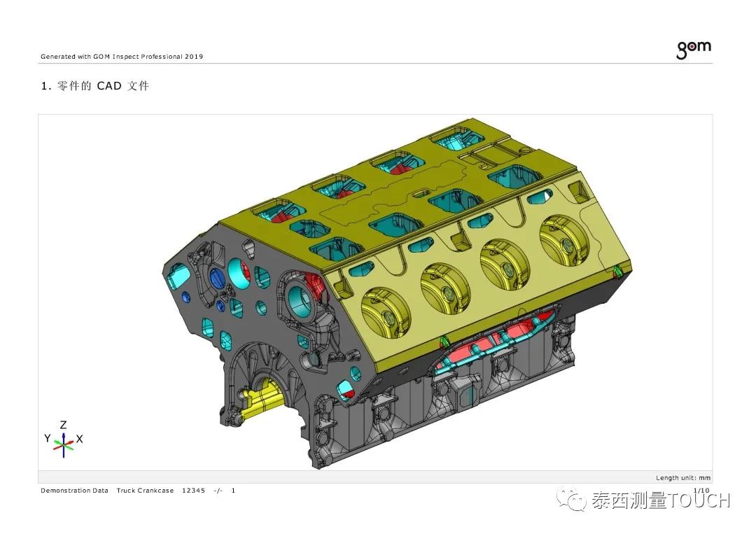Click the 'Demonstration Data' footer text
This screenshot has height=534, width=756.
74,491
